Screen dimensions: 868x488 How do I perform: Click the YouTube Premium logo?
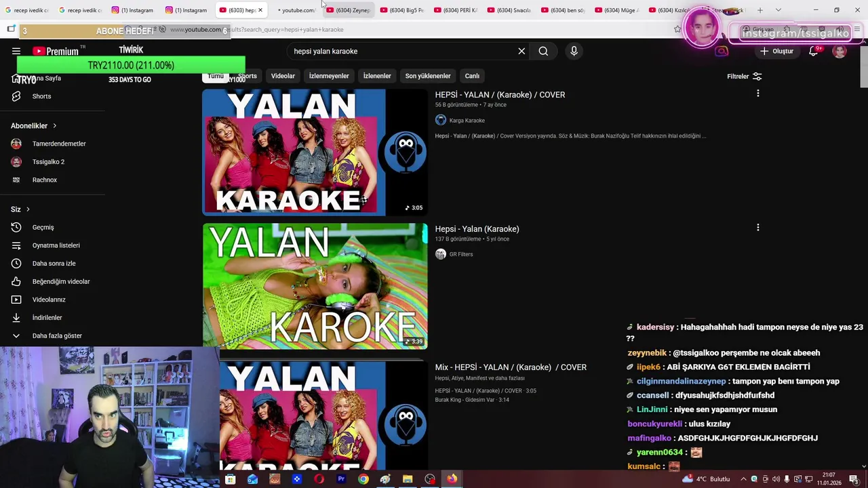[x=56, y=51]
